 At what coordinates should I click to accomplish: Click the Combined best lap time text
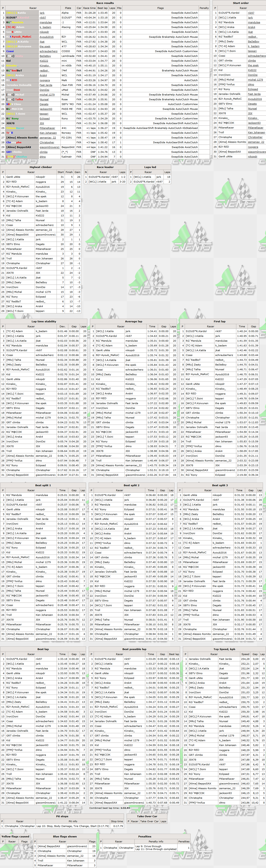coord(110,808)
